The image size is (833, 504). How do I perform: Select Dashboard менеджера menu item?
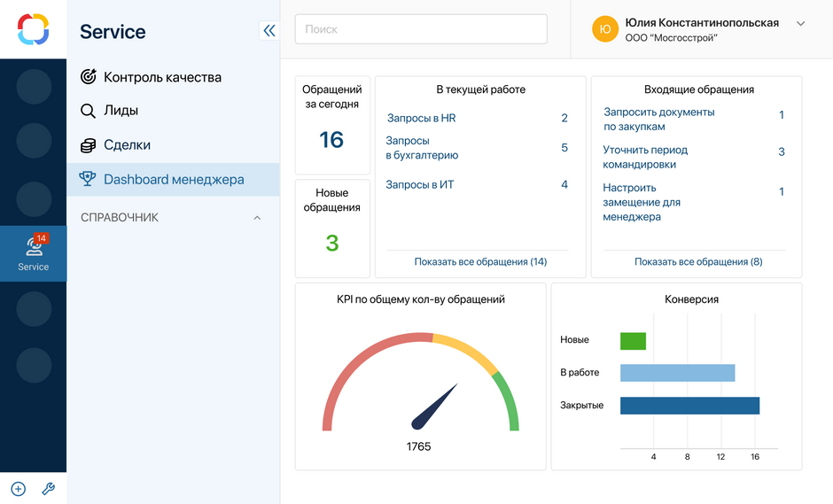[173, 180]
